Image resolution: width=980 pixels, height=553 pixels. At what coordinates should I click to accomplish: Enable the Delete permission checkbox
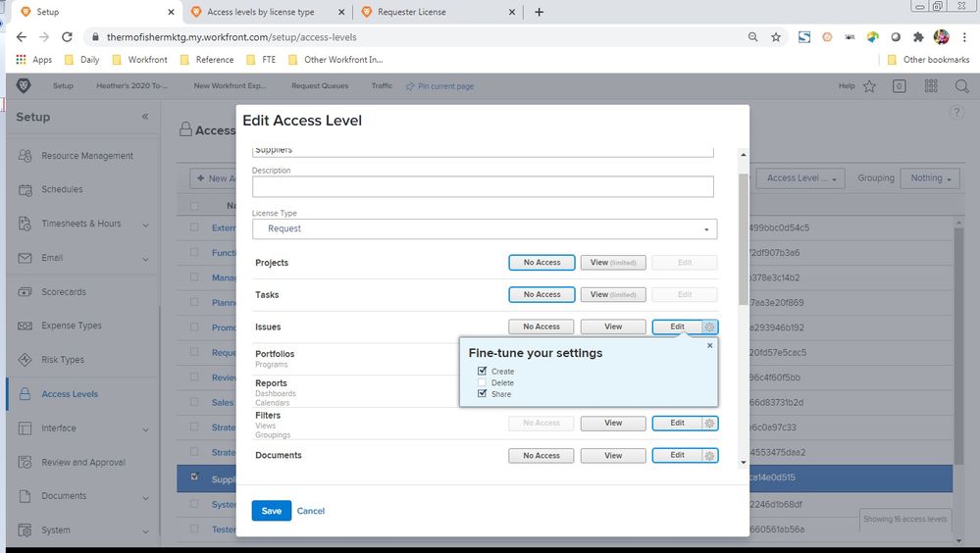(482, 382)
